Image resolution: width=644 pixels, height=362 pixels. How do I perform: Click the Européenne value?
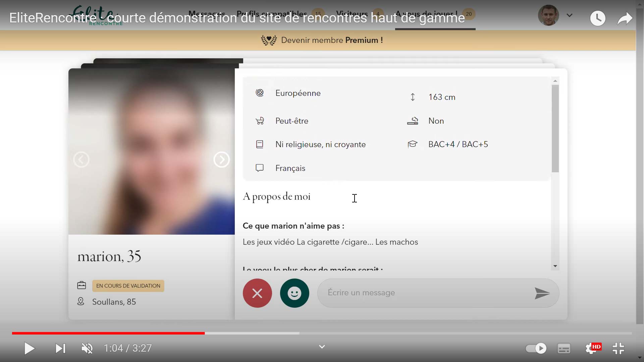click(x=298, y=93)
